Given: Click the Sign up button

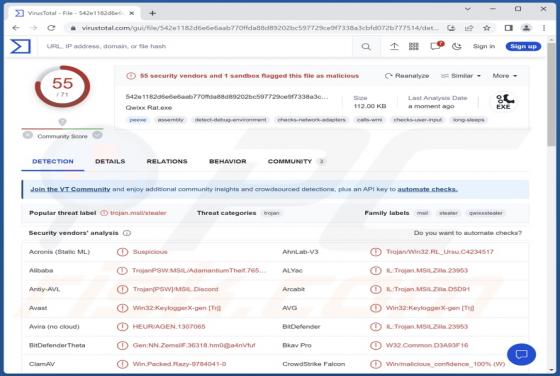Looking at the screenshot, I should coord(523,46).
